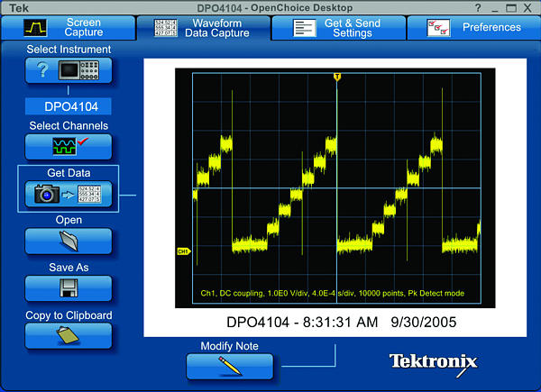Switch to the Screen Capture tab
This screenshot has width=541, height=392.
68,27
